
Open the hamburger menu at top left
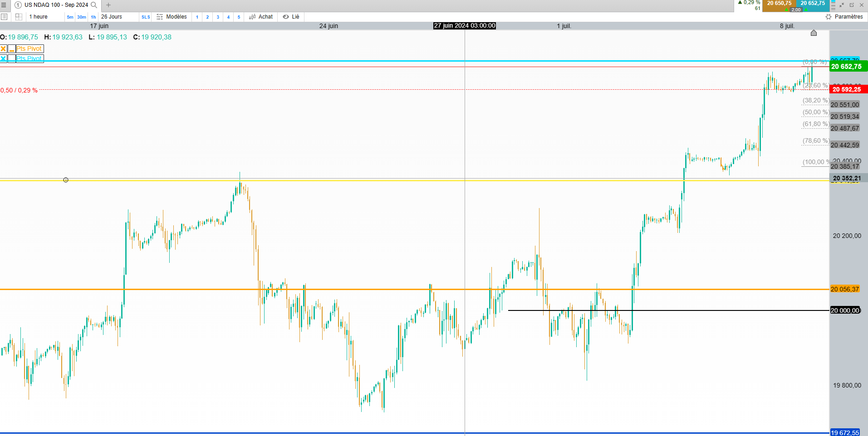[x=4, y=5]
